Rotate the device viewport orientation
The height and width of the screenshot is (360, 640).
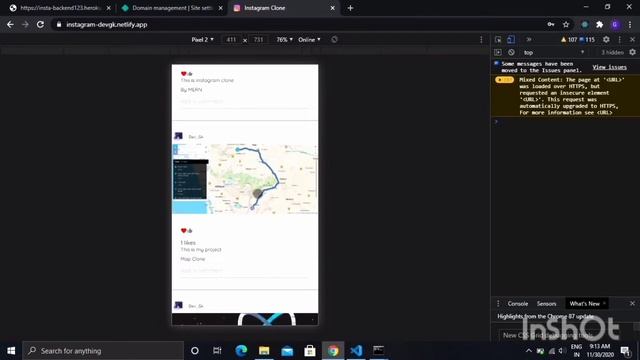pos(334,40)
